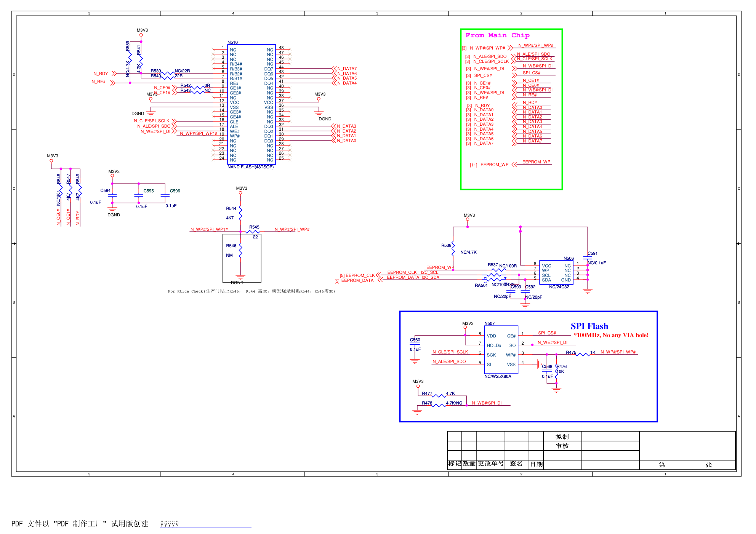
Task: Click the PDF 制作工厂 trial footer text
Action: tap(80, 524)
